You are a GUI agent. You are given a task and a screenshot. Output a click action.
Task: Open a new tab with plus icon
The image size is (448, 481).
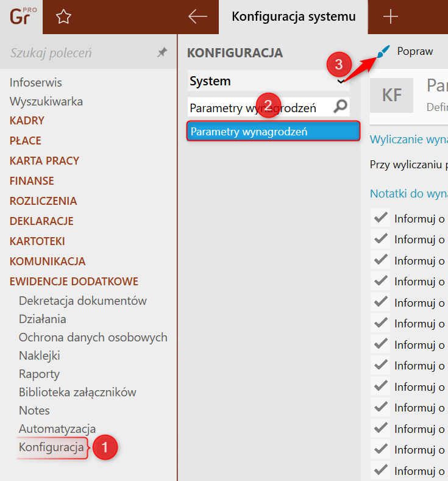pyautogui.click(x=390, y=16)
